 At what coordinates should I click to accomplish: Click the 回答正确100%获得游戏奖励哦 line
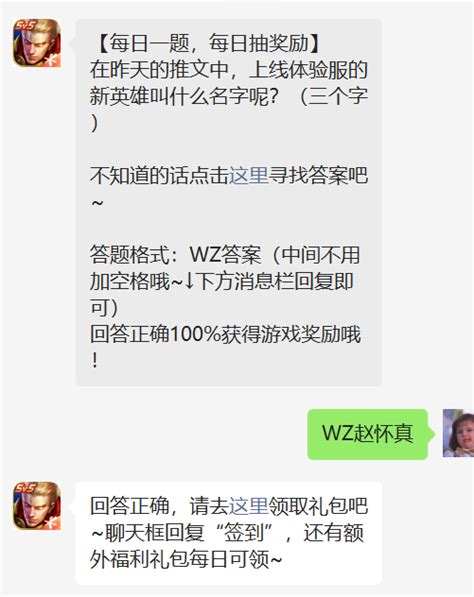(225, 334)
